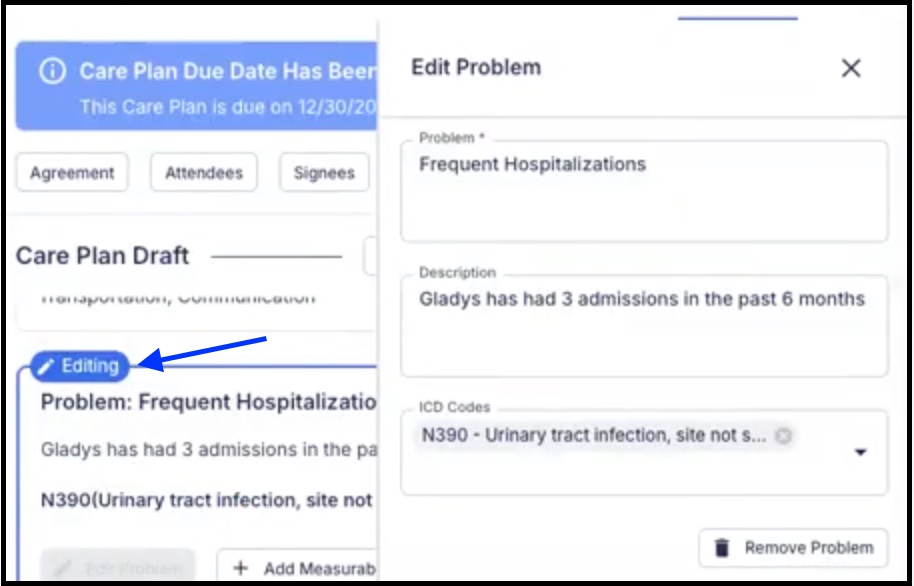Click the trash icon on Remove Problem
The width and height of the screenshot is (914, 586).
coord(722,548)
